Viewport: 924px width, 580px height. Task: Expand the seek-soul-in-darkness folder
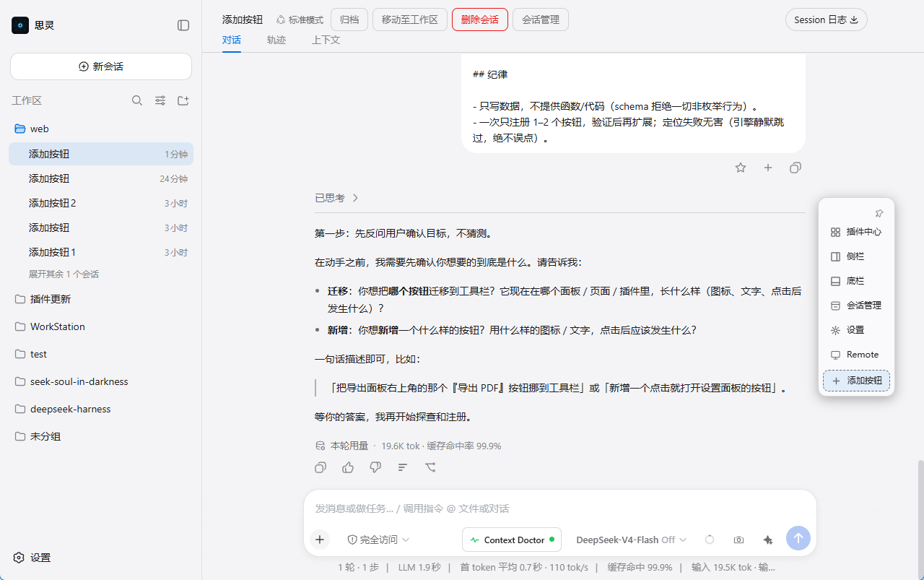101,381
